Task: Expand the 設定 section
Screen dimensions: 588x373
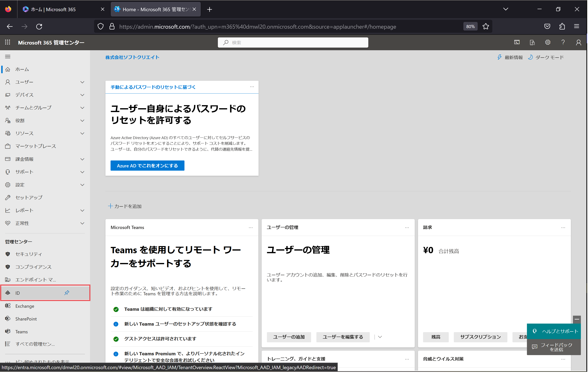Action: pyautogui.click(x=82, y=185)
